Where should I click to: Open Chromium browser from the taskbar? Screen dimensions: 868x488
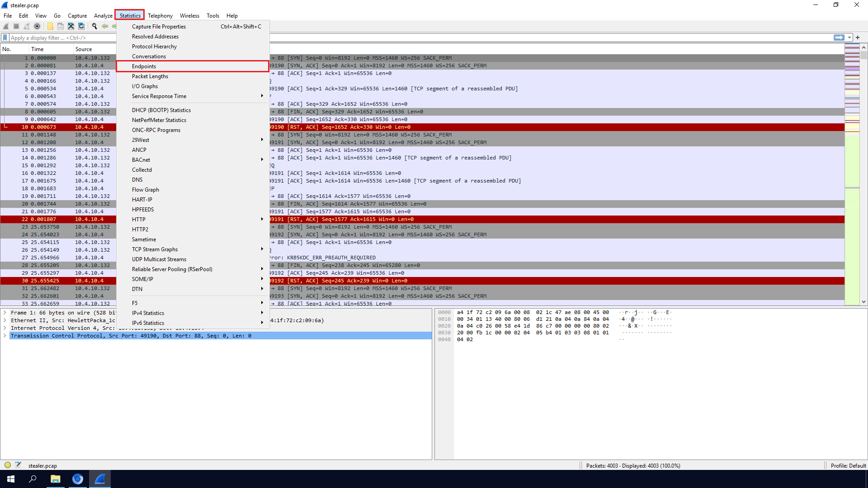point(78,479)
